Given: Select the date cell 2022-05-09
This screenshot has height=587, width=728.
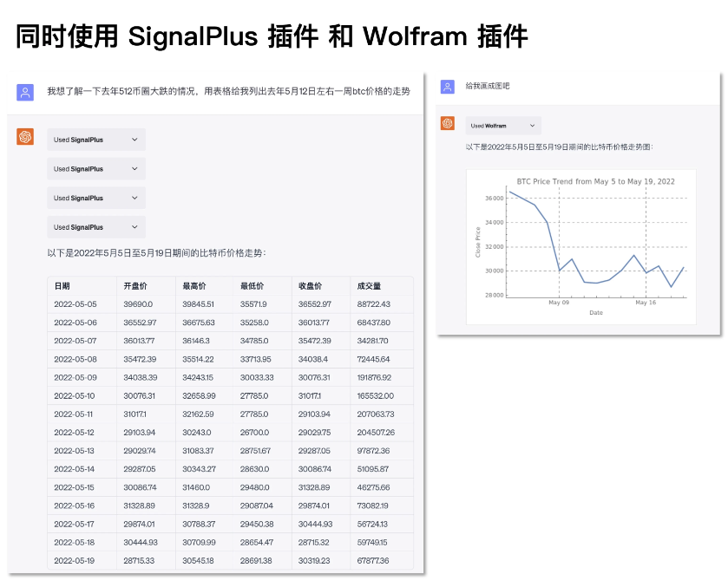Looking at the screenshot, I should tap(75, 378).
